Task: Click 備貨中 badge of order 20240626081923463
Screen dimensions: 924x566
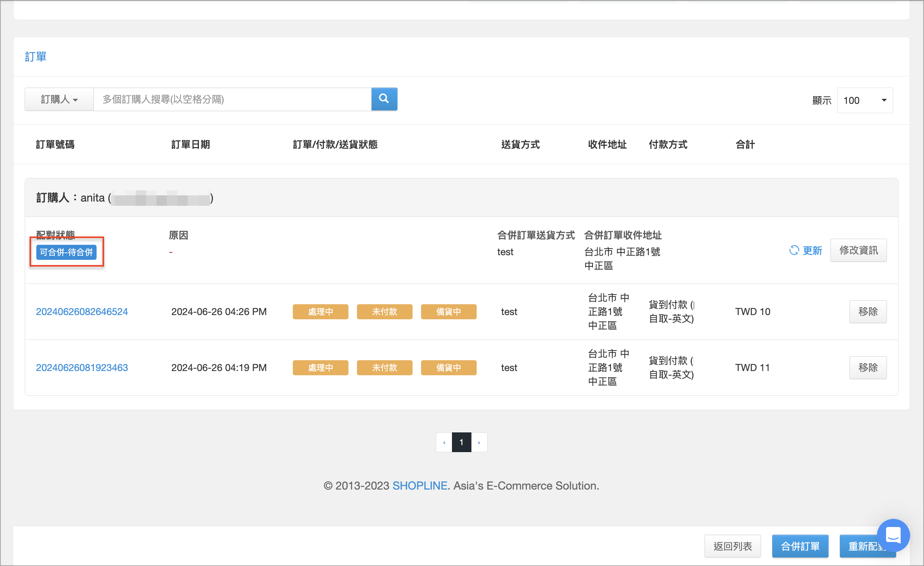Action: point(449,368)
